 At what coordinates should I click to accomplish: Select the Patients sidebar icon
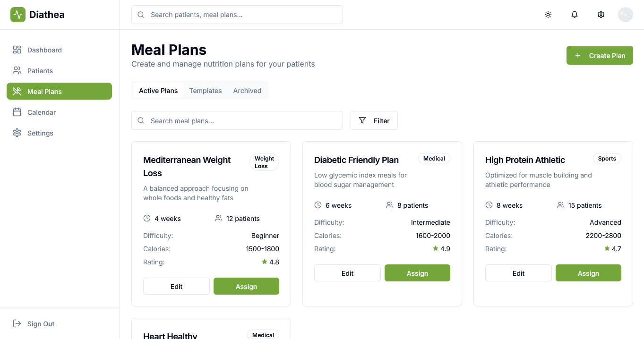[17, 70]
